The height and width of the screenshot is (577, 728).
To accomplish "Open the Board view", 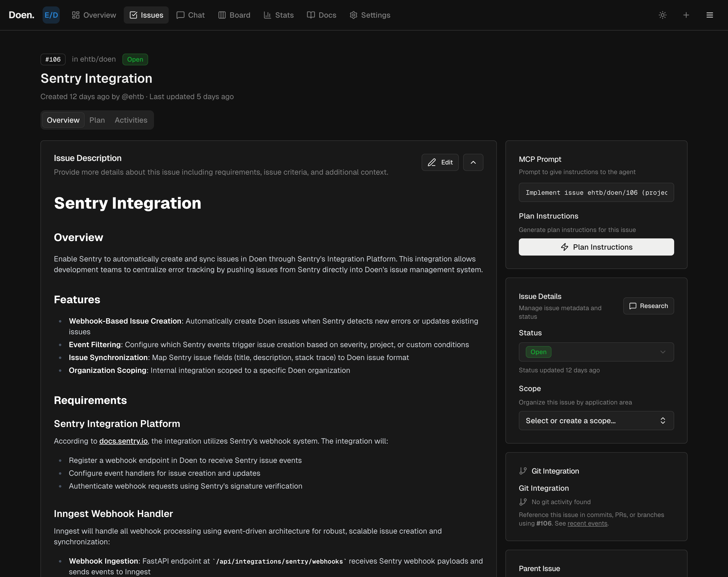I will 234,15.
